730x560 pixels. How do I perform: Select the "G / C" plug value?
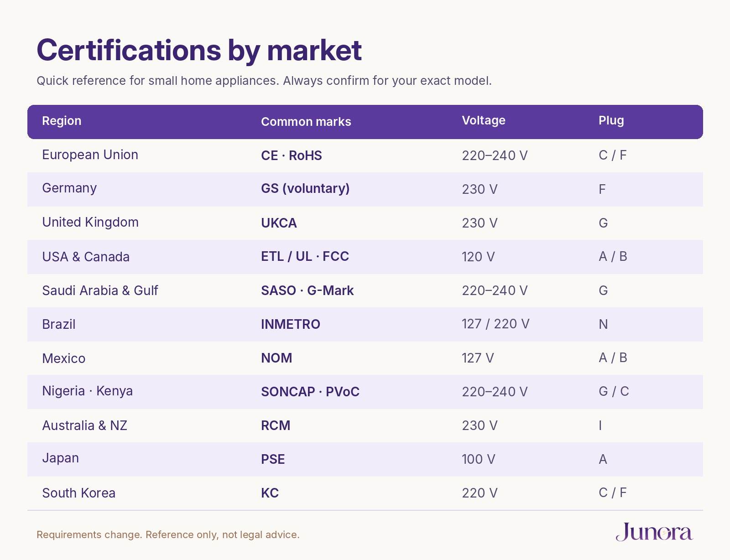tap(614, 391)
